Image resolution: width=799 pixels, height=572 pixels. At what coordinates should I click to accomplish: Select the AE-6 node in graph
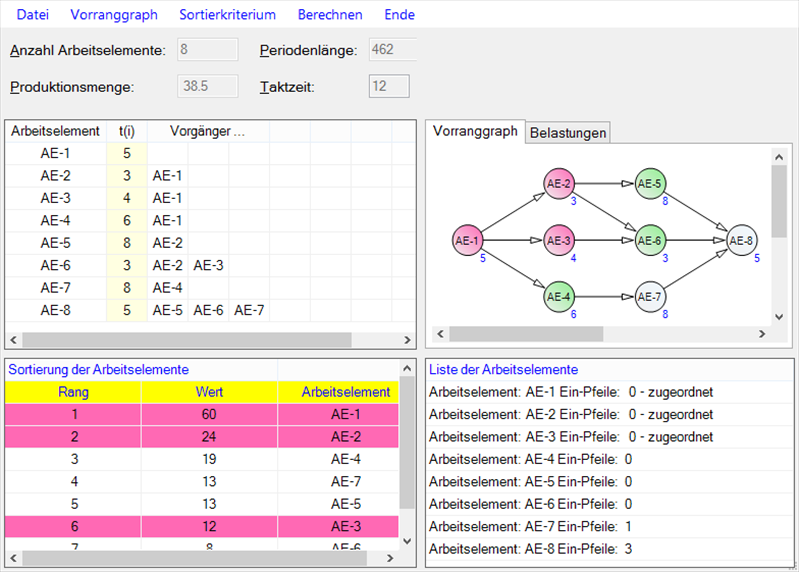pos(650,241)
